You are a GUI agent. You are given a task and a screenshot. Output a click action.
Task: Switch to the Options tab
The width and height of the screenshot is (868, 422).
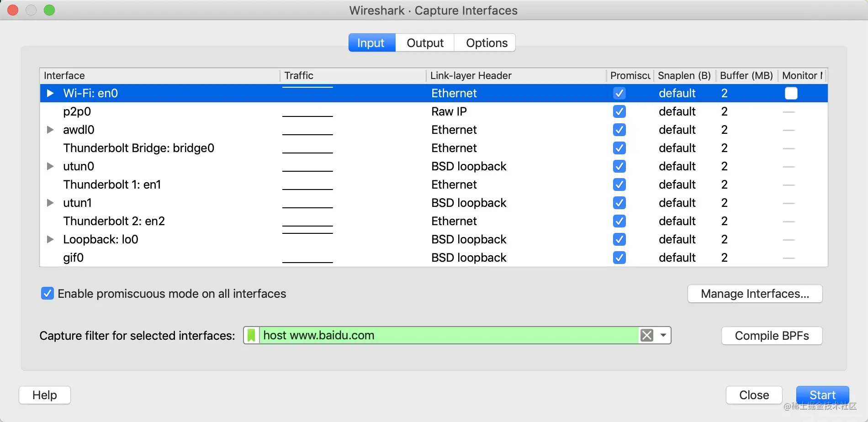pyautogui.click(x=486, y=43)
